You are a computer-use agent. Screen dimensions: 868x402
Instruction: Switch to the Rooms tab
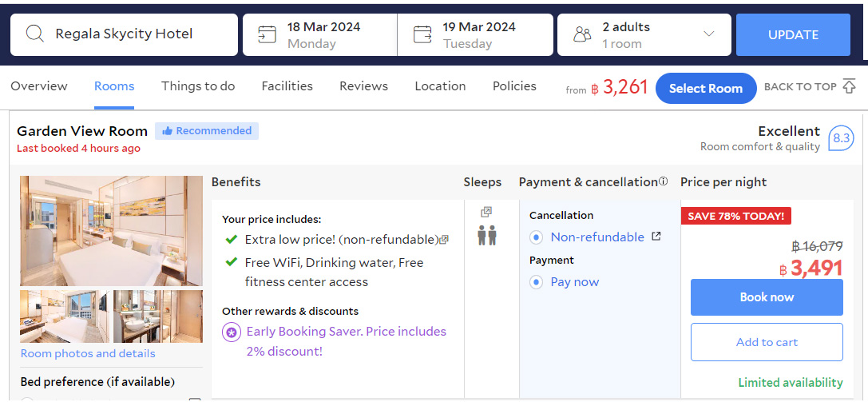[x=114, y=86]
